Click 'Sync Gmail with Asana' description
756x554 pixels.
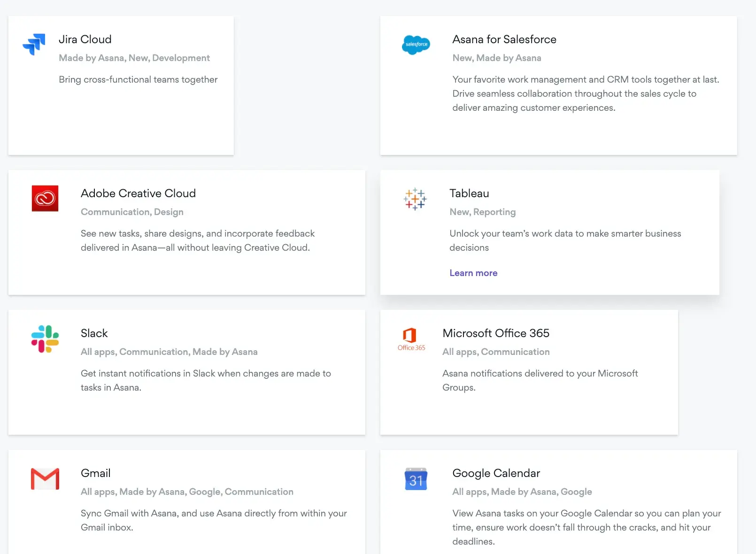(x=214, y=521)
